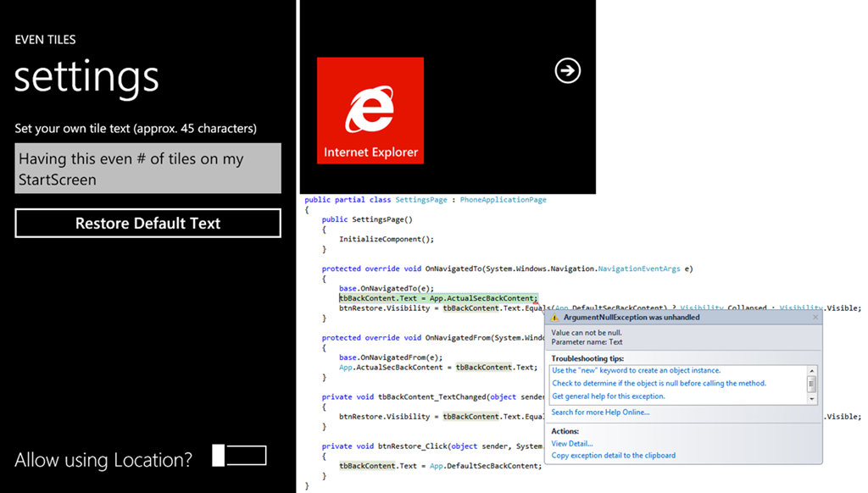Click inside the tile text input box

tap(147, 169)
